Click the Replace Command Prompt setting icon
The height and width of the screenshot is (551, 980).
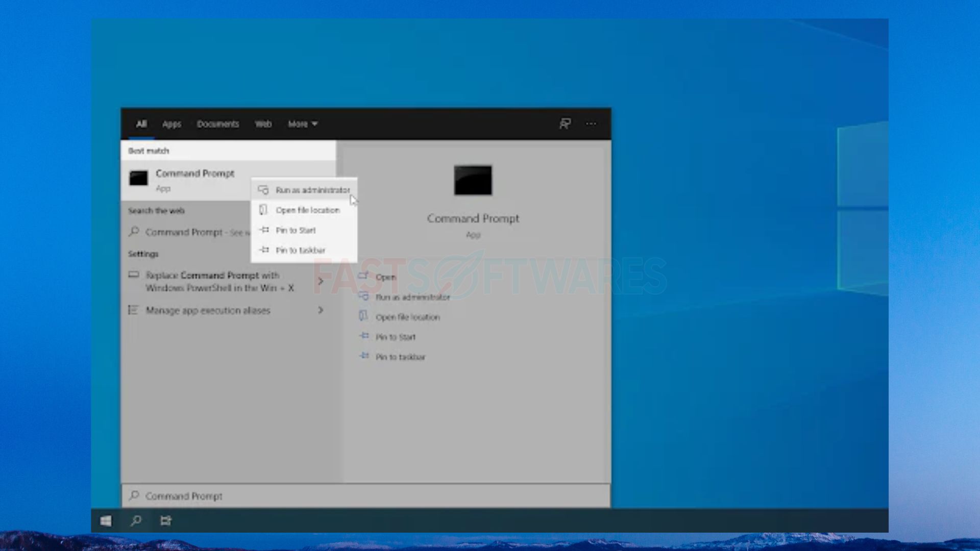click(134, 275)
